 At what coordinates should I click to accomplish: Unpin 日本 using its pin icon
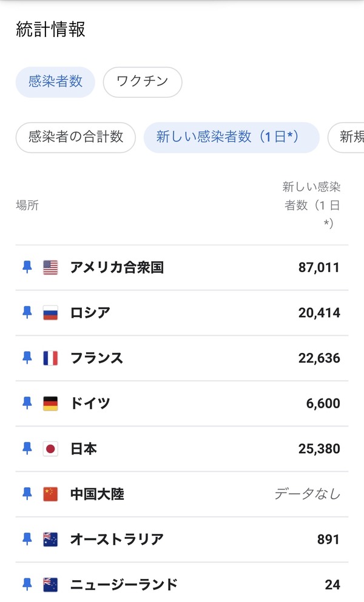point(27,448)
